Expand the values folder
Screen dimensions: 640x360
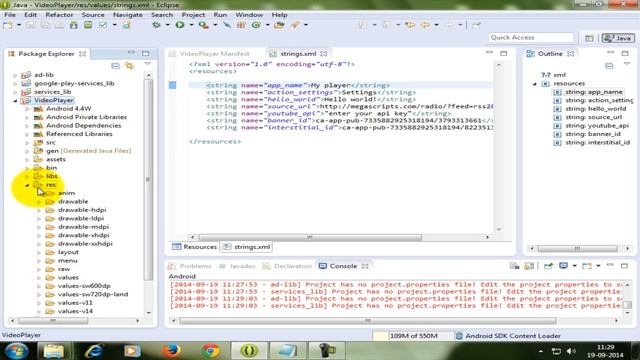point(39,278)
